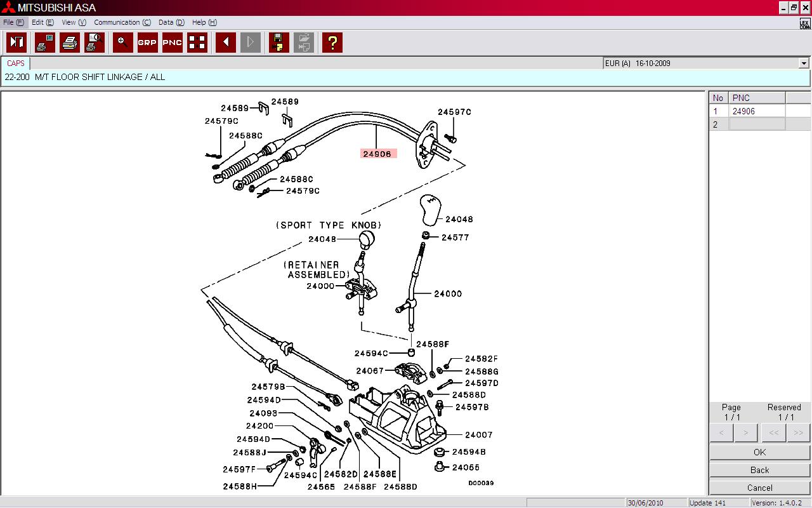Select part 24597B label
Image resolution: width=812 pixels, height=508 pixels.
click(473, 407)
